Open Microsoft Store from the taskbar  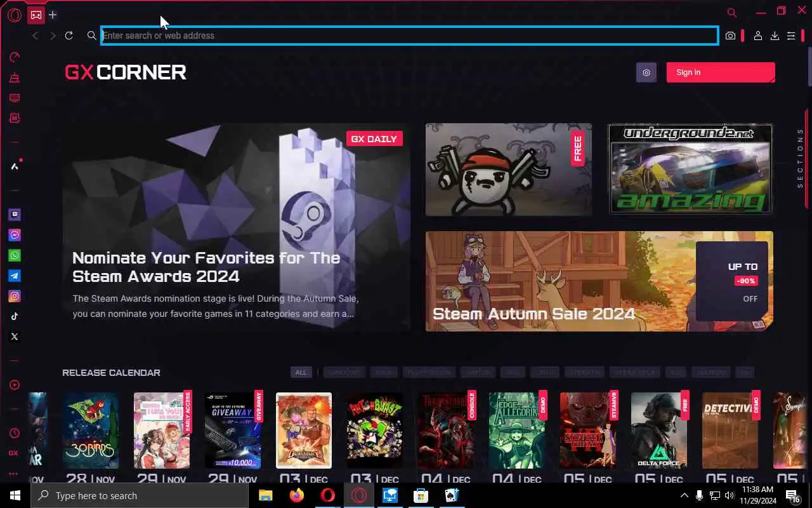click(x=421, y=495)
